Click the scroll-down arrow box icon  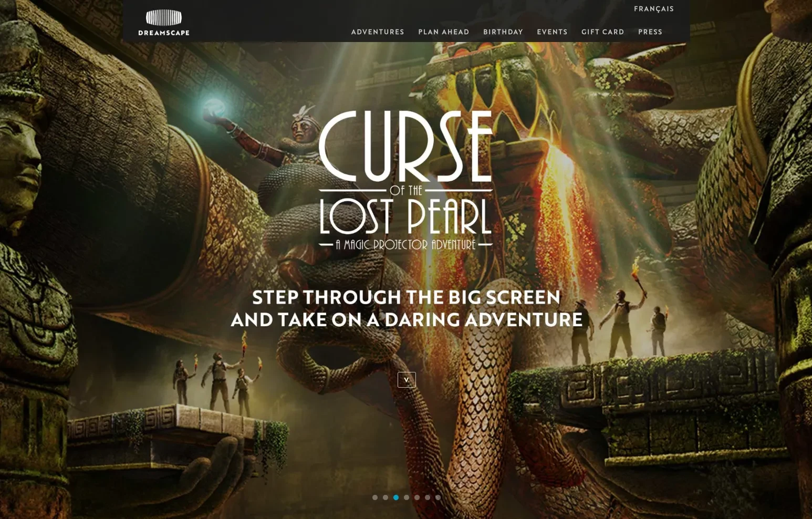[x=407, y=380]
